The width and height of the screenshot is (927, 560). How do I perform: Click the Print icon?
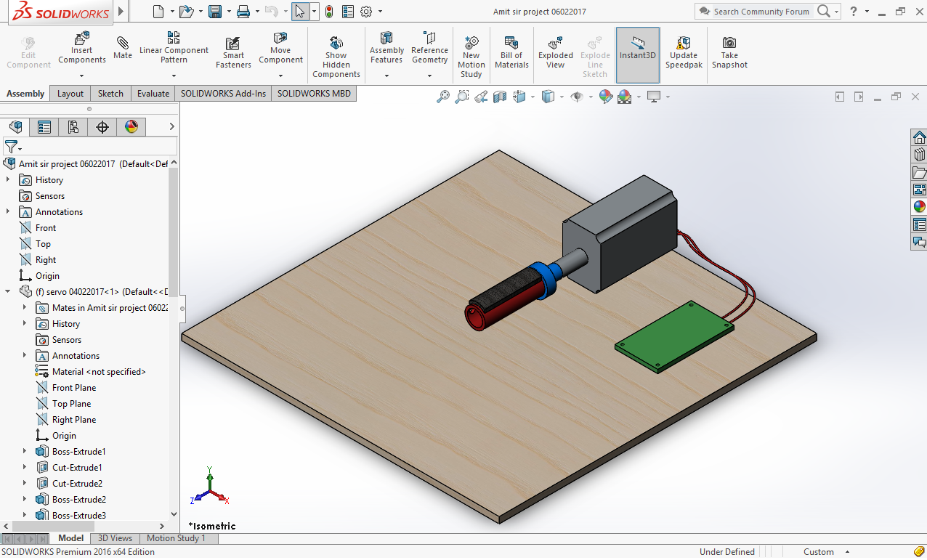pos(243,11)
